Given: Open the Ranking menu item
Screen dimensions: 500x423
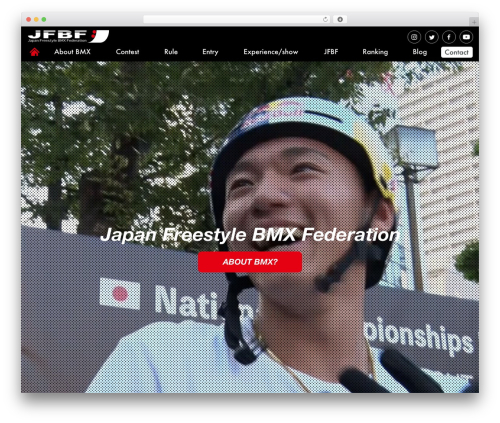Looking at the screenshot, I should click(375, 52).
